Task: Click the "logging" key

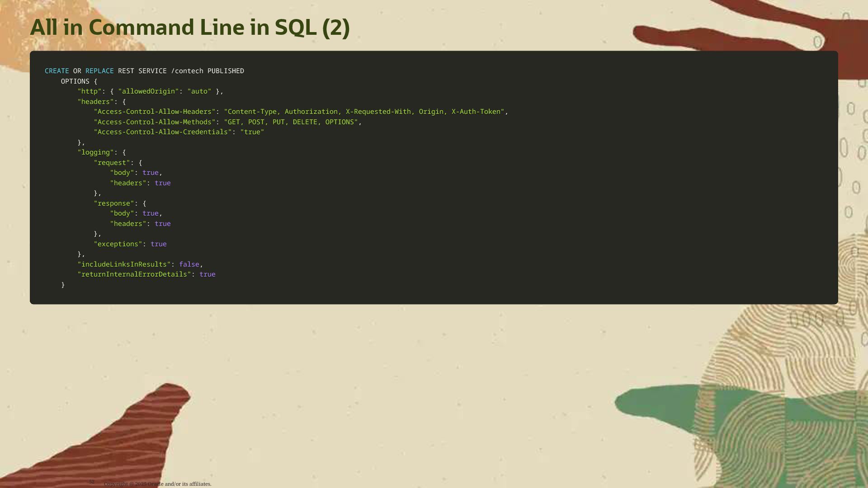Action: pos(95,152)
